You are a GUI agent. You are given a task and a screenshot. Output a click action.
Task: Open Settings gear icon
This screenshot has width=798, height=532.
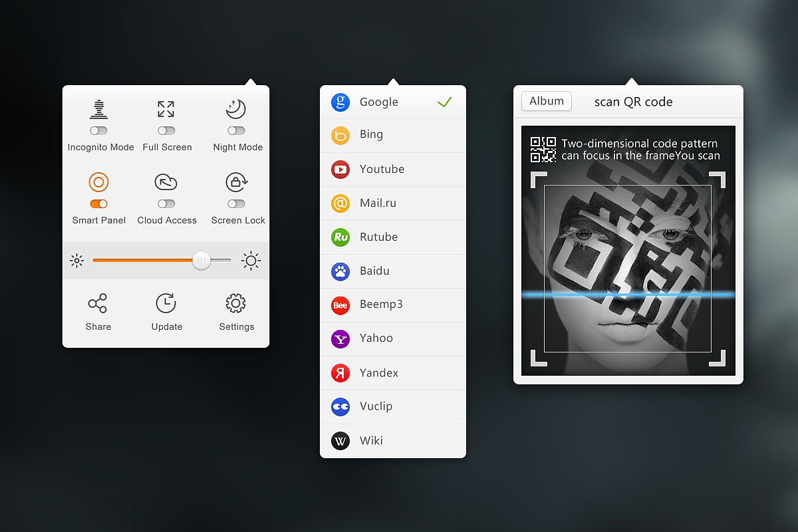point(235,304)
